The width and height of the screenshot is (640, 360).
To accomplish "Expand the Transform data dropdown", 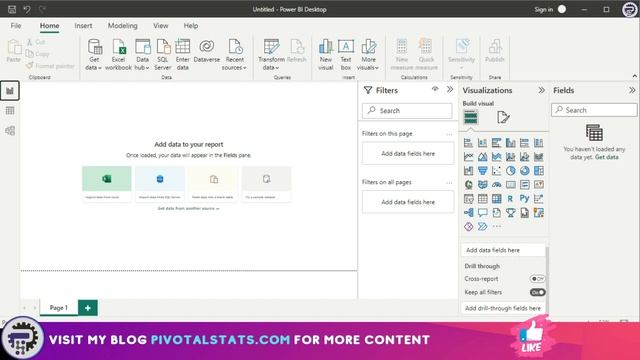I will [271, 55].
